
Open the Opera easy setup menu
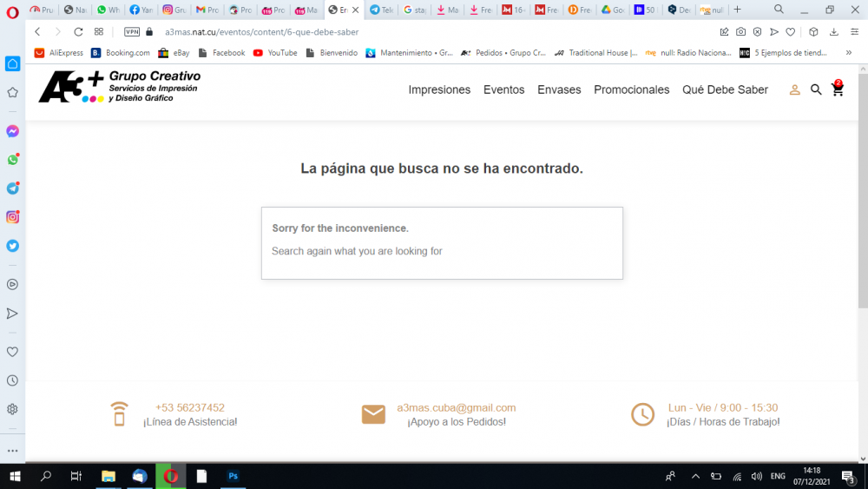click(x=855, y=32)
